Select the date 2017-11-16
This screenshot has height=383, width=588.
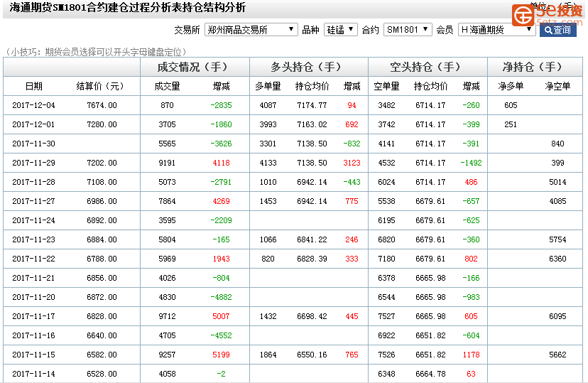click(x=34, y=335)
